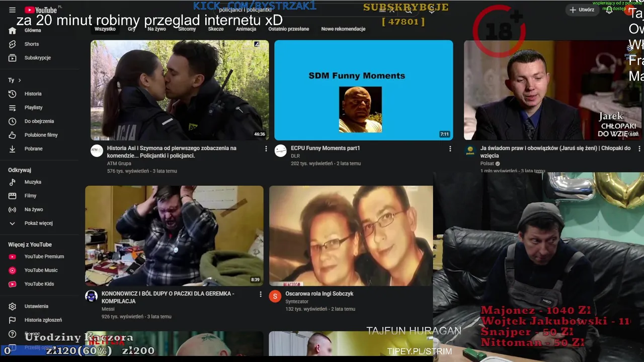Open the Ja świadom praw i obowiązków title

[555, 152]
